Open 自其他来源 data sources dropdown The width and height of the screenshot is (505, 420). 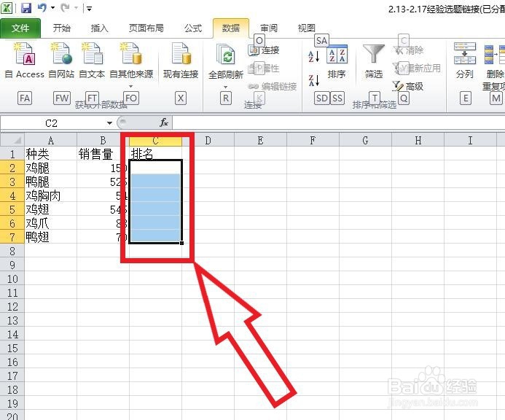[x=131, y=64]
